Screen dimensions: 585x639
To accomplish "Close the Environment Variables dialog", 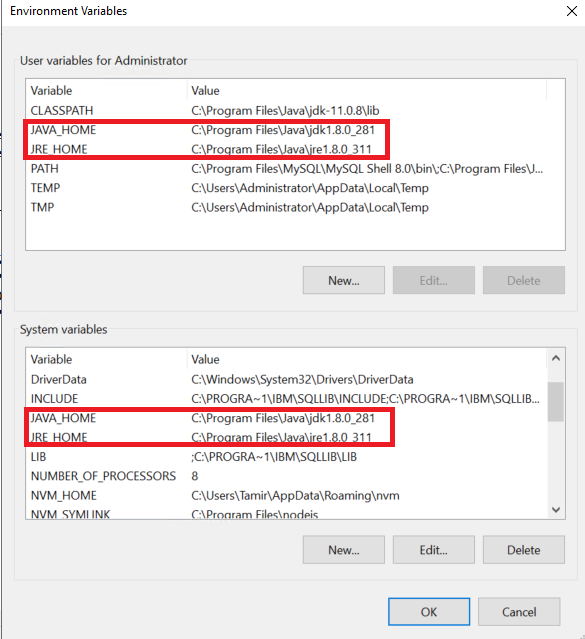I will 572,11.
